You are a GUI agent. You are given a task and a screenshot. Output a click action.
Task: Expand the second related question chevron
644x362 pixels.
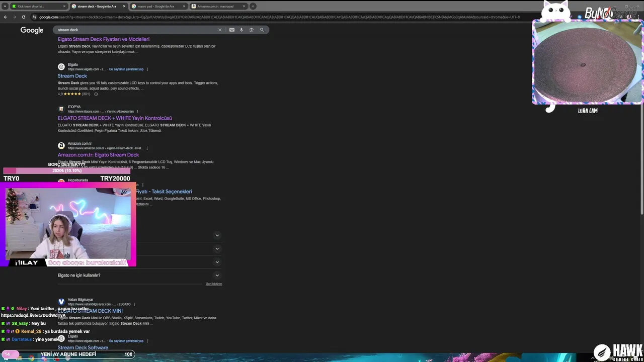click(217, 248)
